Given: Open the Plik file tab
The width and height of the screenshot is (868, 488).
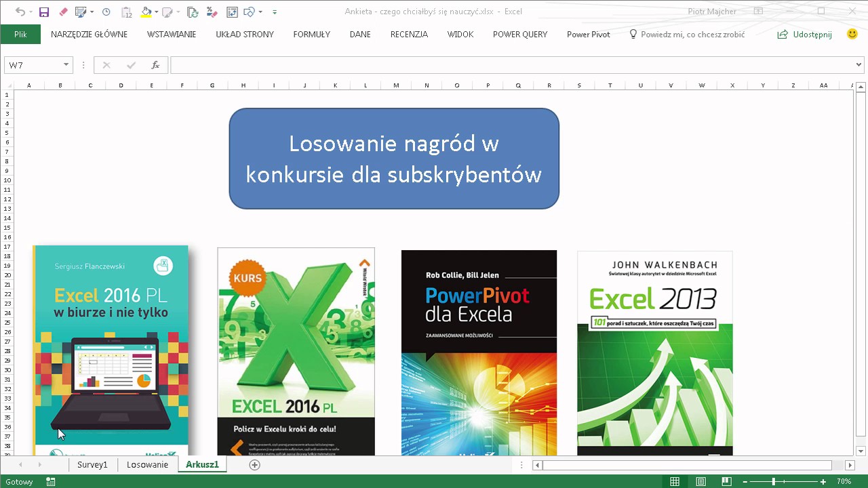Looking at the screenshot, I should pos(20,34).
